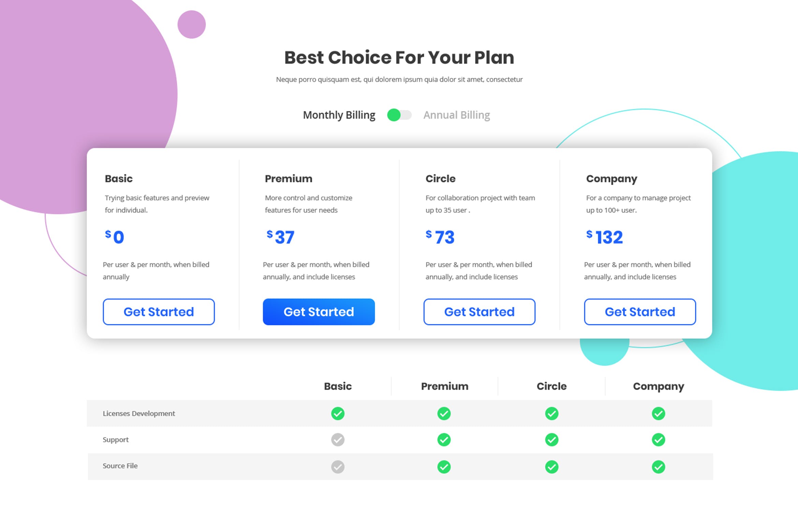The height and width of the screenshot is (532, 798).
Task: Click the Best Choice For Your Plan heading
Action: pyautogui.click(x=399, y=57)
